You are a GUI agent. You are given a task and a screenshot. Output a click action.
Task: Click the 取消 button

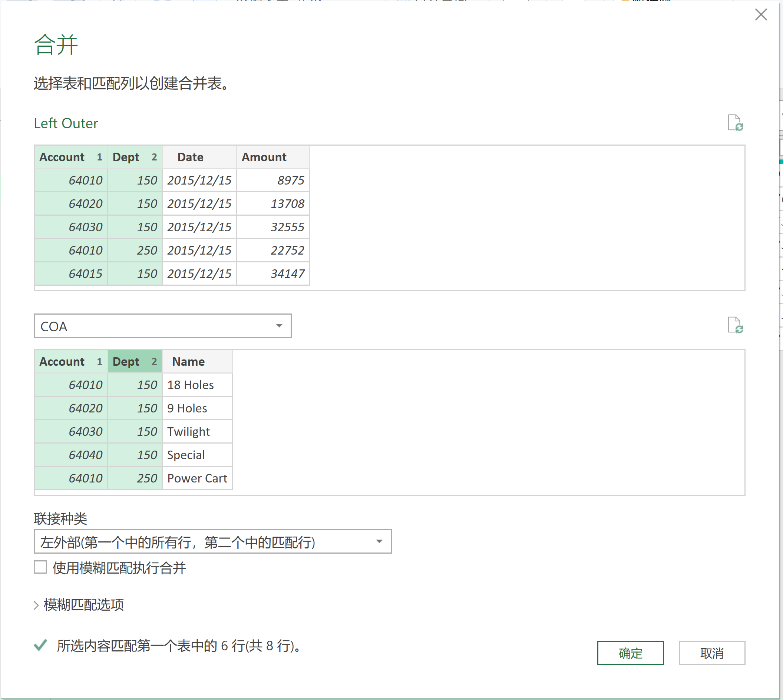coord(711,653)
